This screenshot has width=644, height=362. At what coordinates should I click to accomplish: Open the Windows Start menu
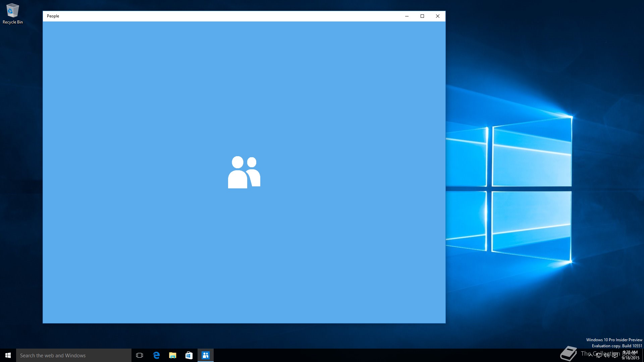8,355
